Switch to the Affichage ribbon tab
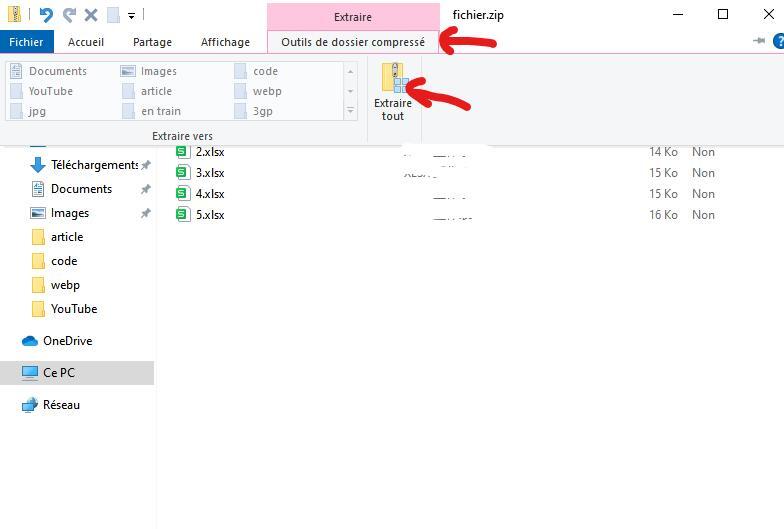Viewport: 784px width, 529px height. pos(225,42)
